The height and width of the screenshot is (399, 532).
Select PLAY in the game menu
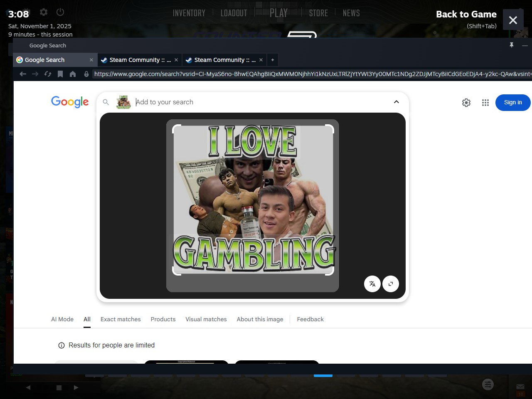pos(278,13)
